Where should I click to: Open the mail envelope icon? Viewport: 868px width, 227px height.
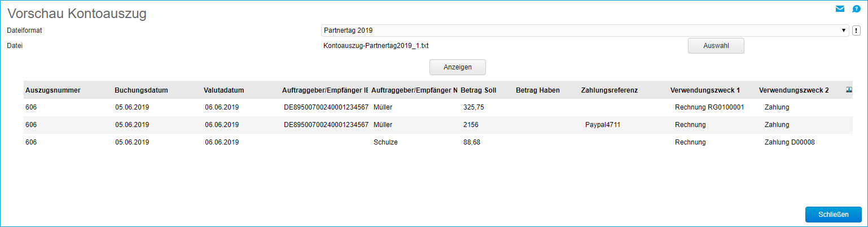[840, 9]
